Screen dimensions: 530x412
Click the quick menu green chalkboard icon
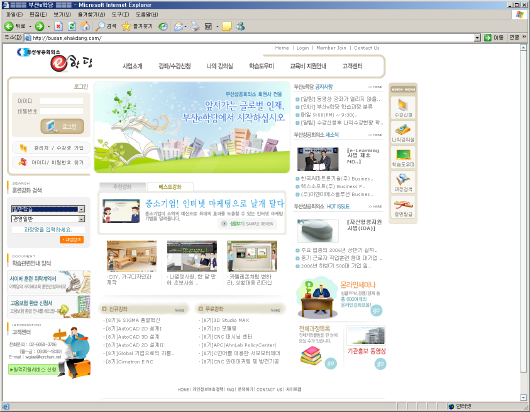[x=403, y=157]
